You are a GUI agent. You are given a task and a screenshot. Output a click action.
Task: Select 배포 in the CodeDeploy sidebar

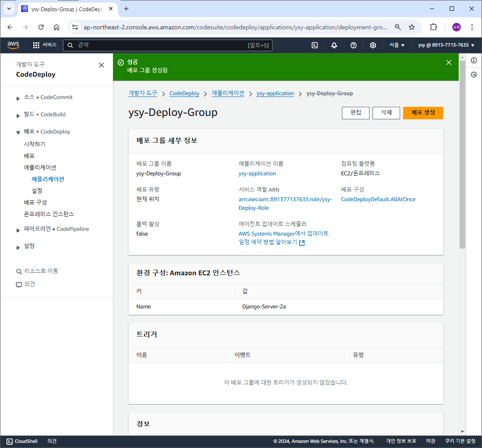click(x=29, y=156)
